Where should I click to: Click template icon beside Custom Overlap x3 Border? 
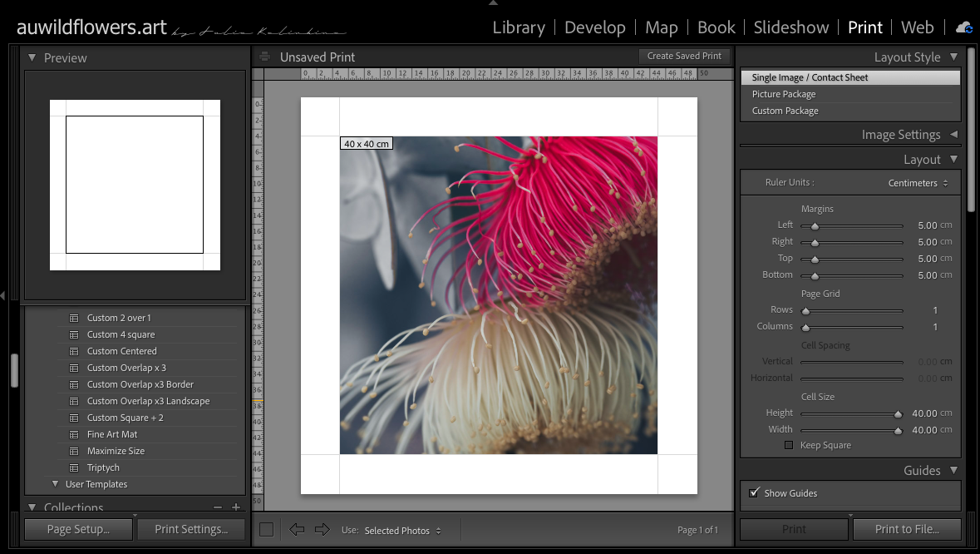coord(74,384)
